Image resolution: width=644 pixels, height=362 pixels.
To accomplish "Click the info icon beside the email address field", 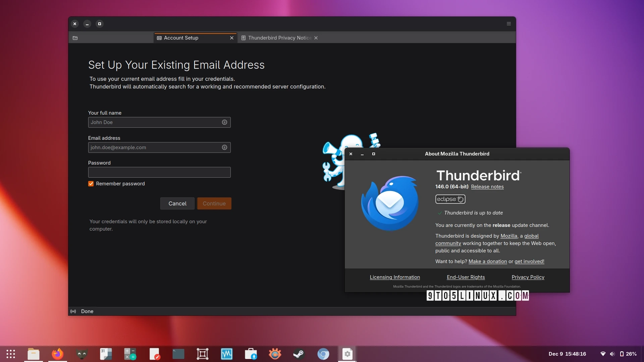I will 224,147.
